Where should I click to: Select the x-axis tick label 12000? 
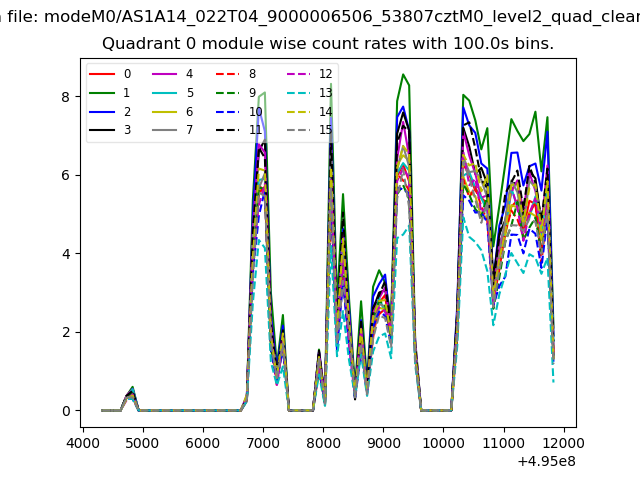(x=564, y=443)
